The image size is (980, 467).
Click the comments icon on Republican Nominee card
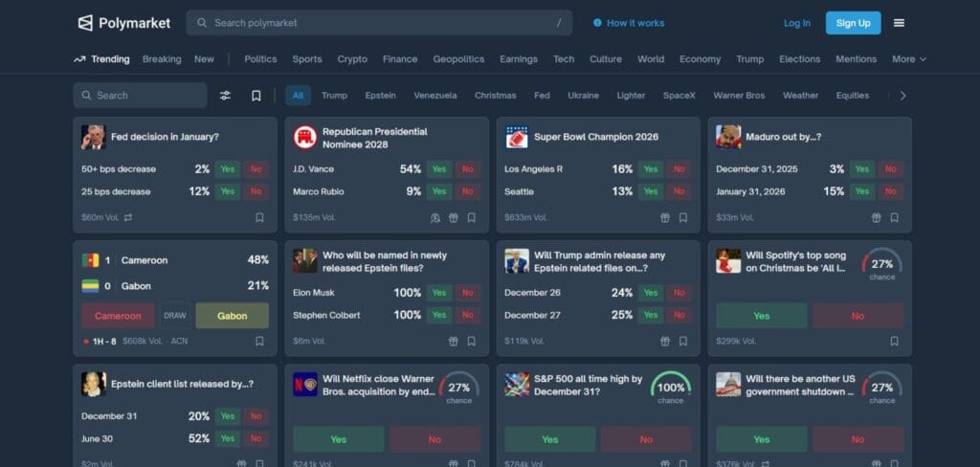pyautogui.click(x=435, y=217)
